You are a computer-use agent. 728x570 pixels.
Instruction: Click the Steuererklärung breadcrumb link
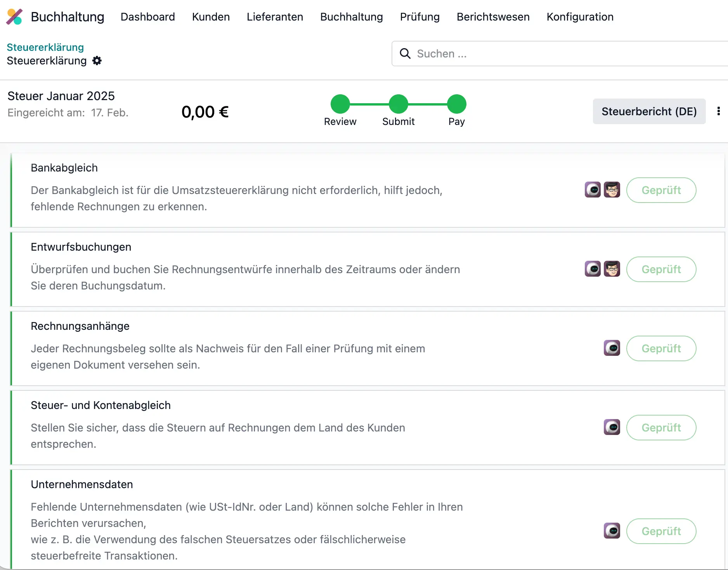[45, 47]
